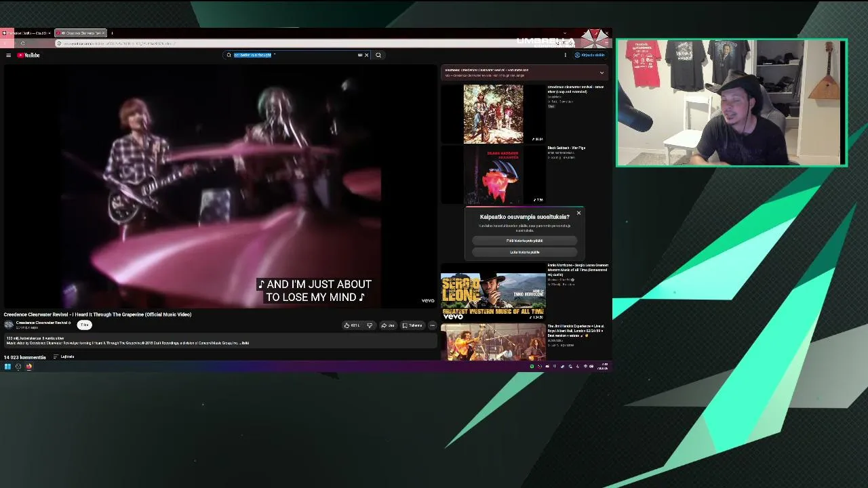Dislike the video with thumbs down
Screen dimensions: 868x488
point(370,325)
